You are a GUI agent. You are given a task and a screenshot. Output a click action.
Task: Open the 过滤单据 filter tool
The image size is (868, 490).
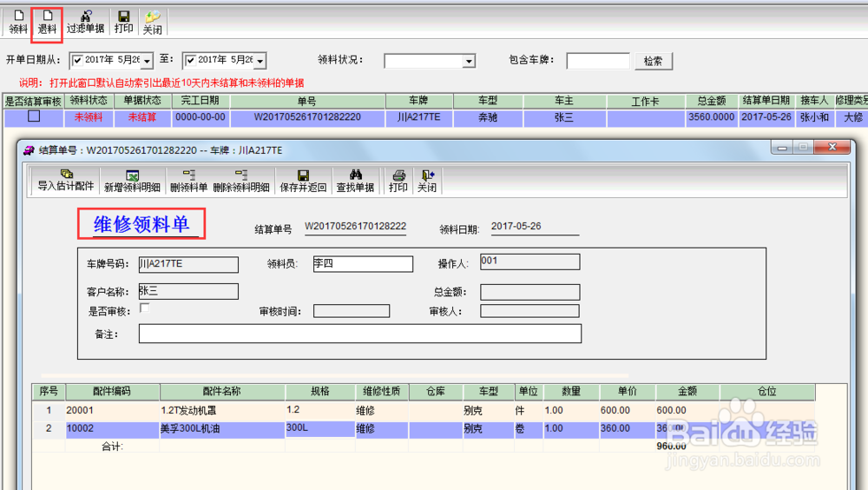coord(85,23)
